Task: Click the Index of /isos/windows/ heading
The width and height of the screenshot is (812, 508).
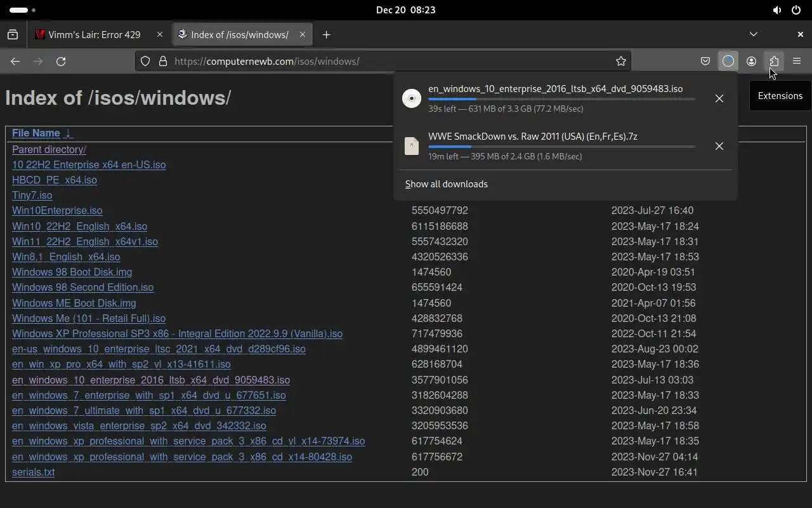Action: [x=118, y=98]
